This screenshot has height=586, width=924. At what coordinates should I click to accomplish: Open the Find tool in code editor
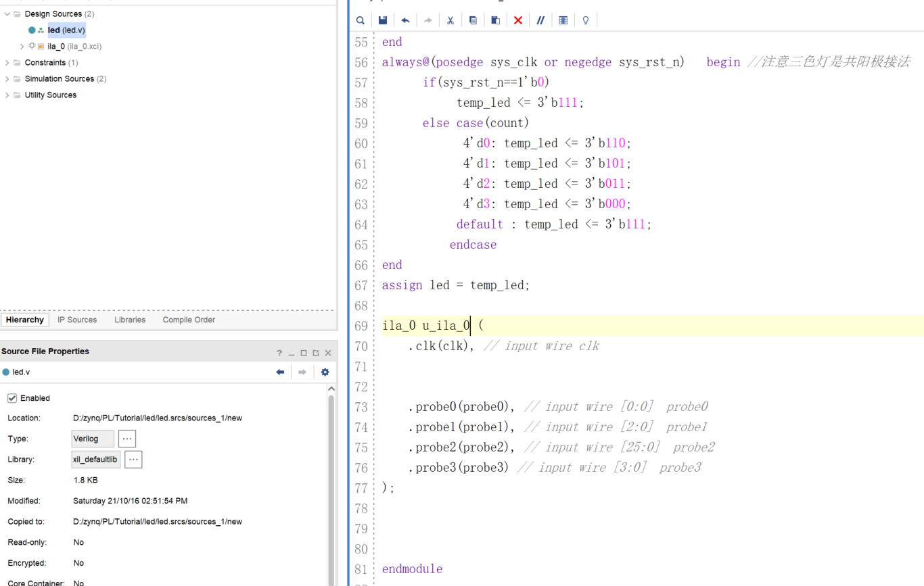360,20
